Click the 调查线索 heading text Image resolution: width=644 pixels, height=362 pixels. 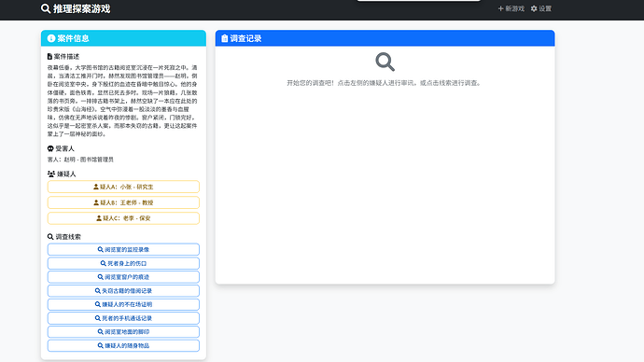click(x=68, y=237)
